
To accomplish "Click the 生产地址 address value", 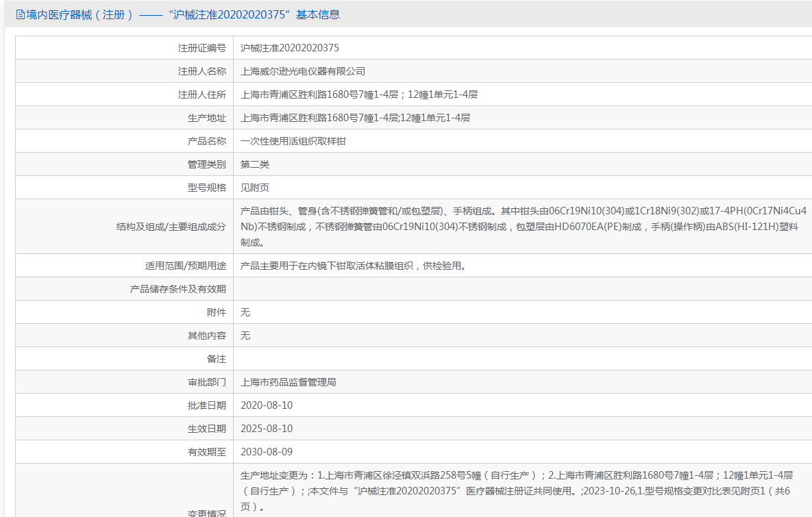I will (355, 118).
